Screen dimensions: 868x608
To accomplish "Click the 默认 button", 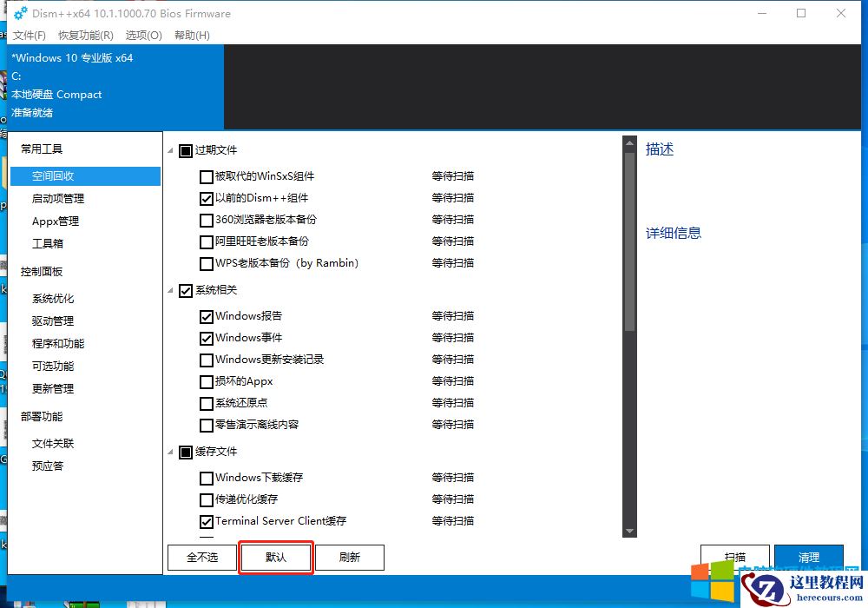I will tap(275, 557).
